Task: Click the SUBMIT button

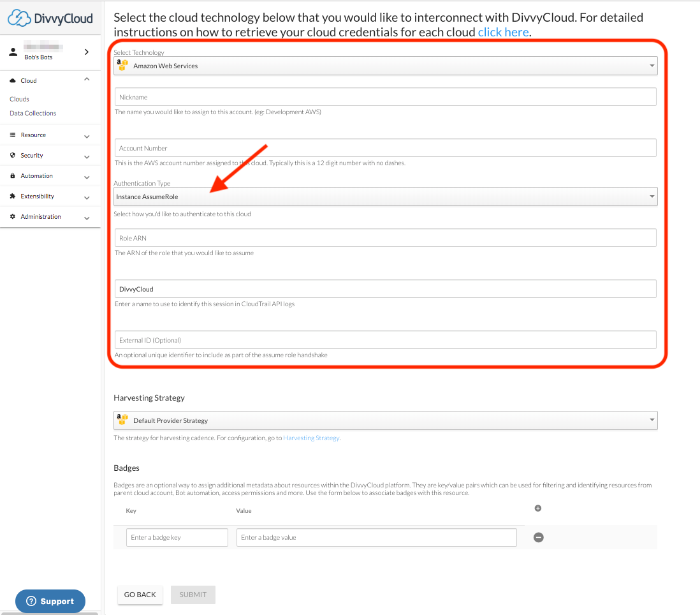Action: (x=193, y=595)
